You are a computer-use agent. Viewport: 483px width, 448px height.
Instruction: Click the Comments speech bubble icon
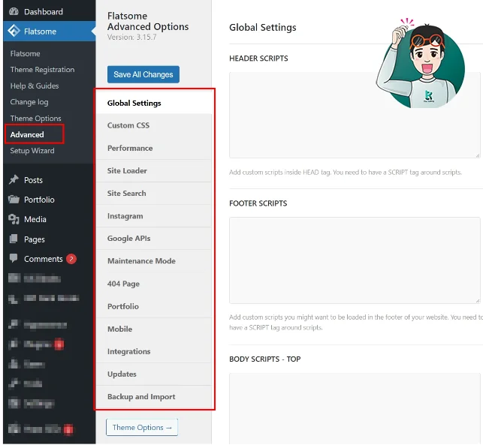click(14, 258)
